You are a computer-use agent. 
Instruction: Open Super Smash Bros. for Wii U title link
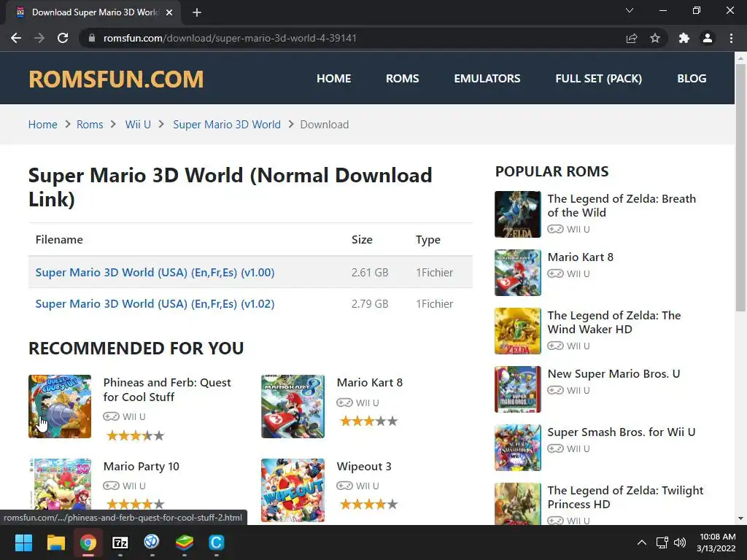coord(622,432)
